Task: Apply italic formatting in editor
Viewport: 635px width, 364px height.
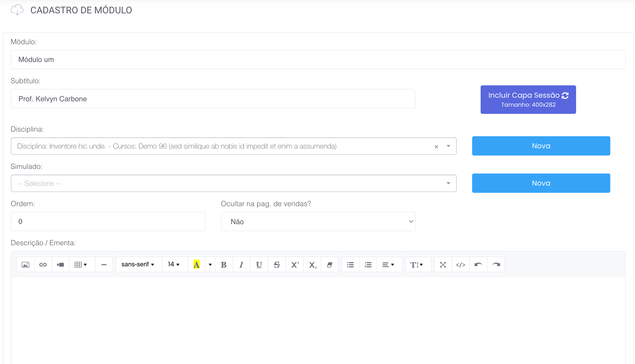Action: point(241,265)
